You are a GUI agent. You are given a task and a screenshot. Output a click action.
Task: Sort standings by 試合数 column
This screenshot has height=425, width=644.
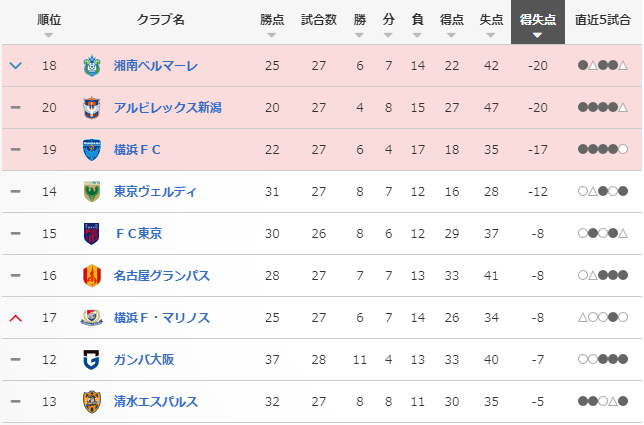click(x=319, y=24)
